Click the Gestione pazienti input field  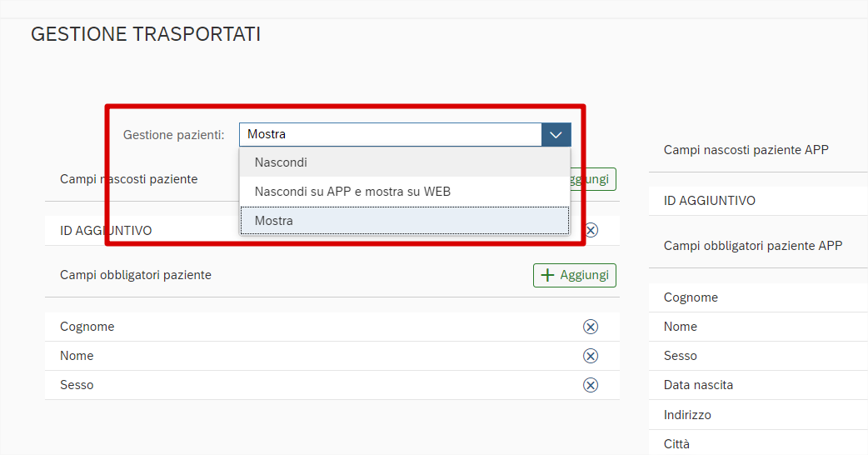390,134
